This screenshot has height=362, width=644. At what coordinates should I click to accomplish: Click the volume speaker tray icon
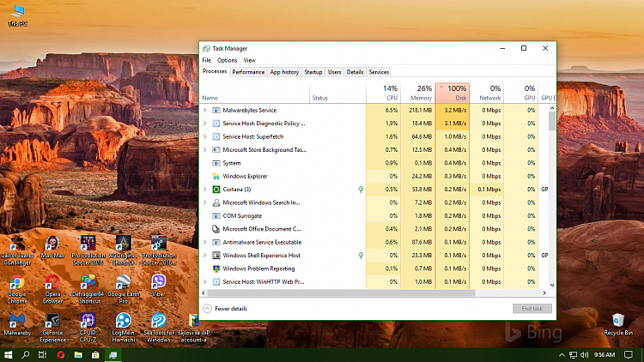point(585,354)
